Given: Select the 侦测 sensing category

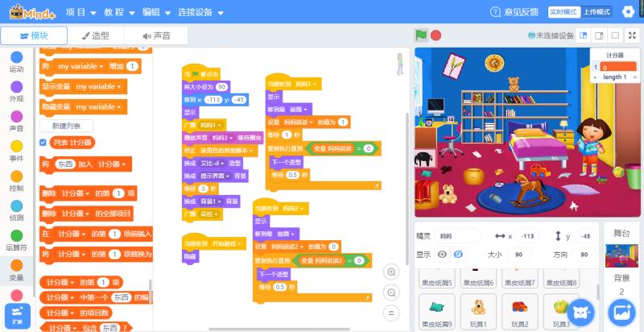Looking at the screenshot, I should pos(16,211).
